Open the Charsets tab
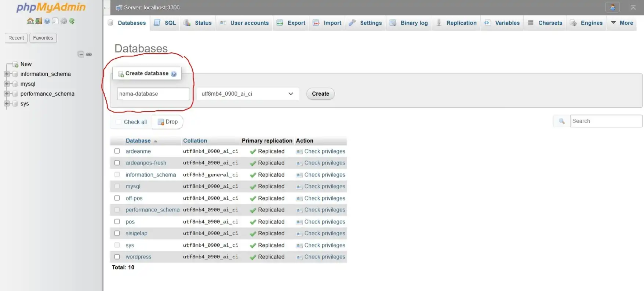This screenshot has width=644, height=291. coord(545,23)
